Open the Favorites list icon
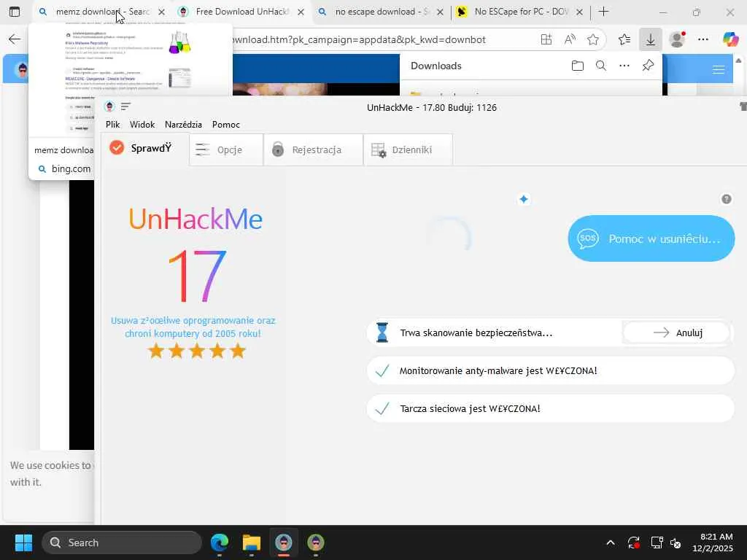 point(624,39)
